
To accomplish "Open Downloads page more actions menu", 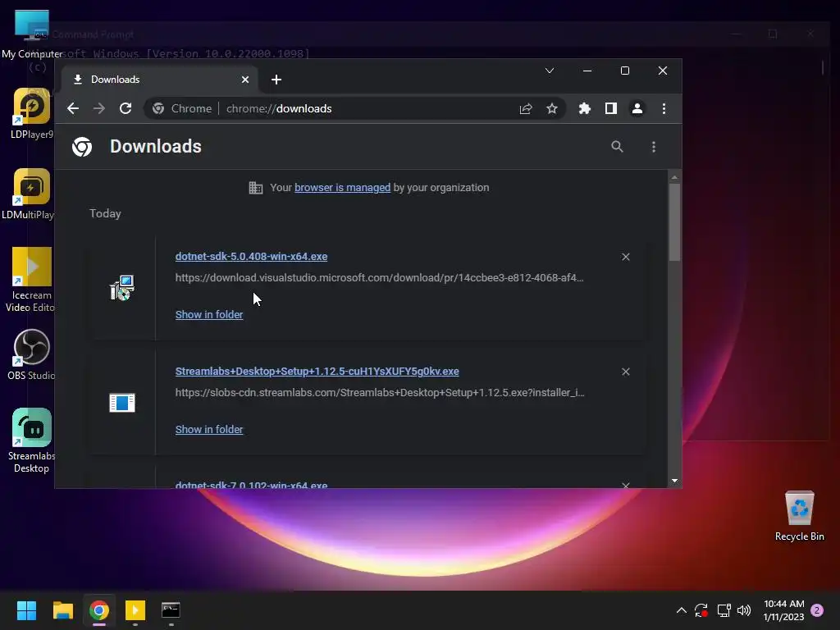I will pos(654,147).
